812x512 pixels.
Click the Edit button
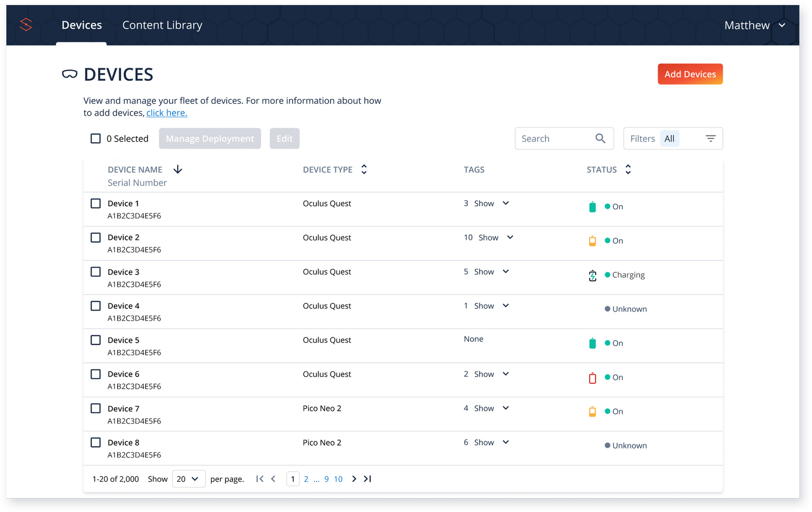click(285, 139)
